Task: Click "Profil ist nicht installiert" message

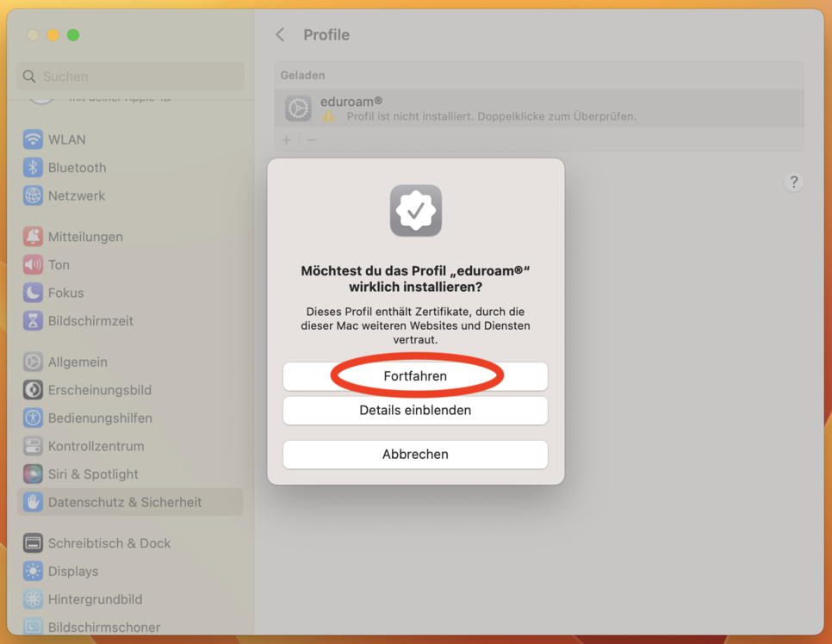Action: (x=491, y=116)
